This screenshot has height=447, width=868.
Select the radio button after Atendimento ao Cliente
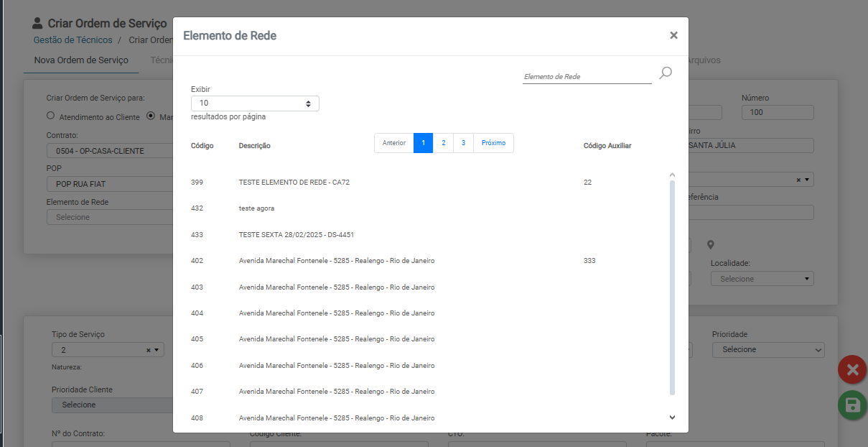151,116
